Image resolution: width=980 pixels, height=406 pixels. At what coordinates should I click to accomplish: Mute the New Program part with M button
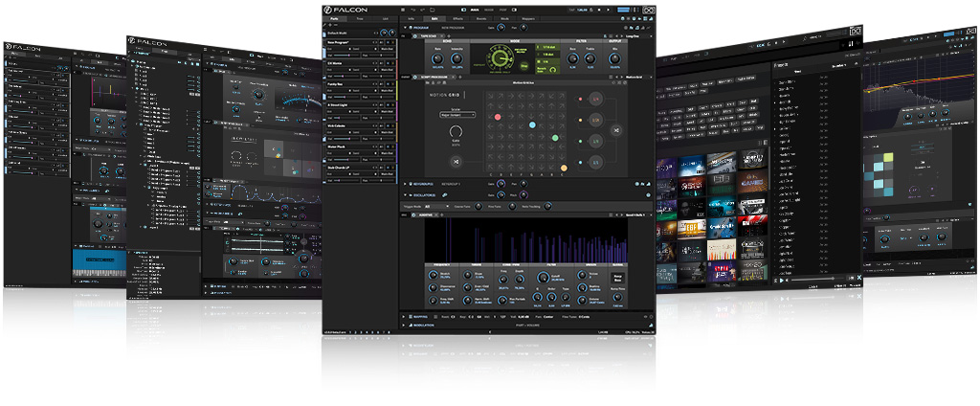tap(389, 42)
